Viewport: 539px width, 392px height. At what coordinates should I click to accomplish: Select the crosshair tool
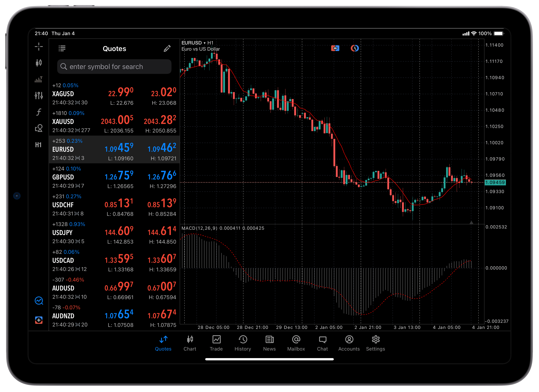click(39, 46)
